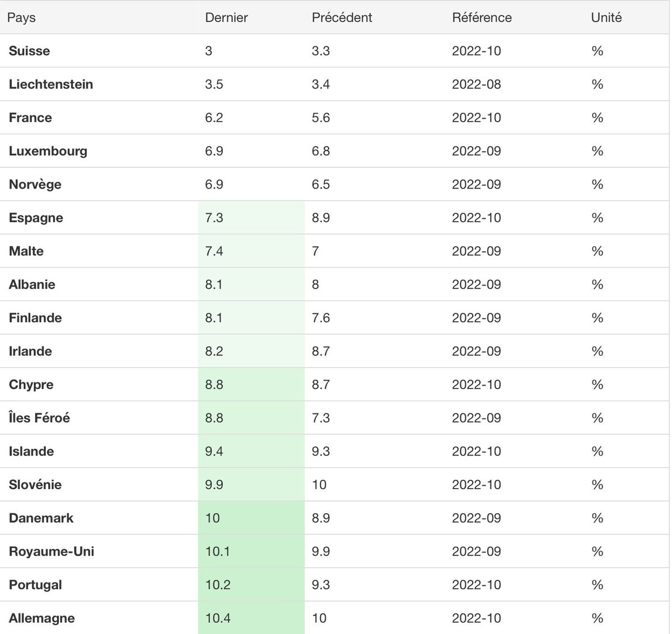Open the Suisse country link
672x634 pixels.
pos(29,51)
